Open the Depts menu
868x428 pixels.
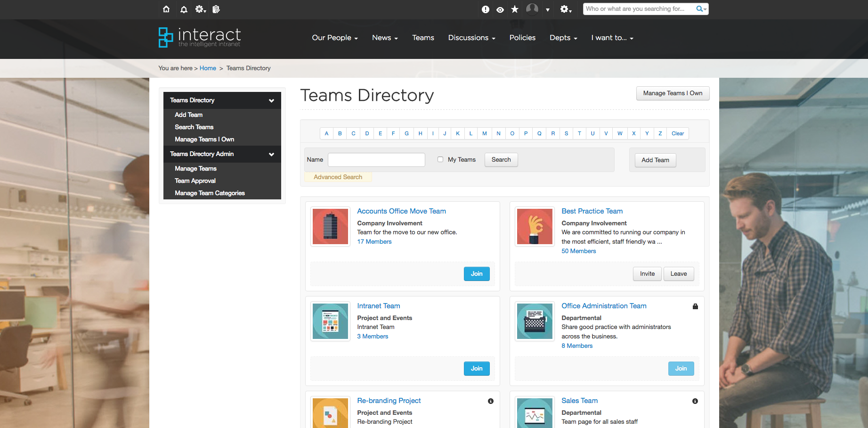563,38
